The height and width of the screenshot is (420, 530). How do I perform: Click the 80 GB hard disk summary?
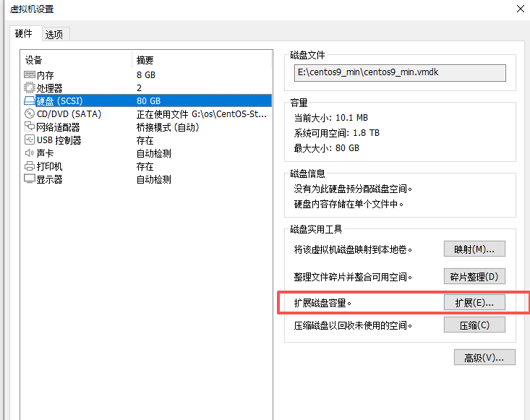point(148,101)
